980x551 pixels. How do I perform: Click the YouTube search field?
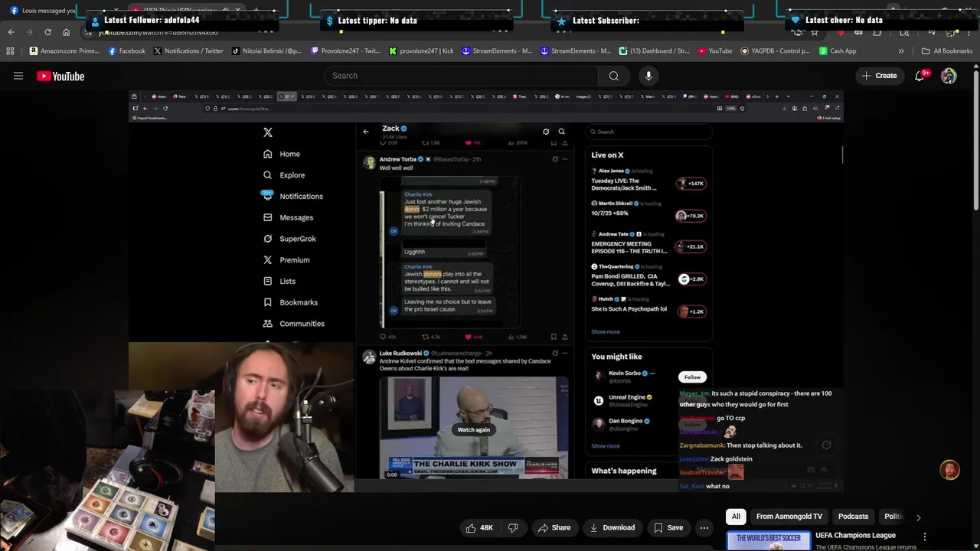tap(462, 76)
